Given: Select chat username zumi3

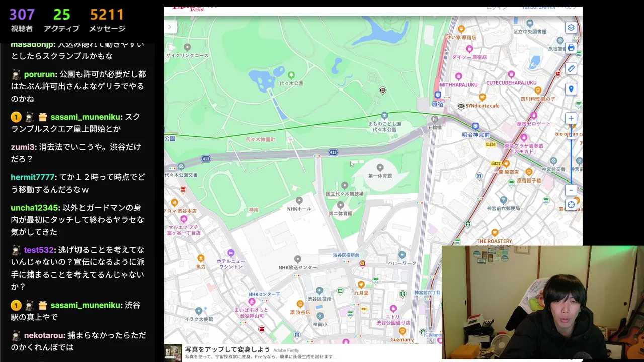Looking at the screenshot, I should tap(23, 147).
